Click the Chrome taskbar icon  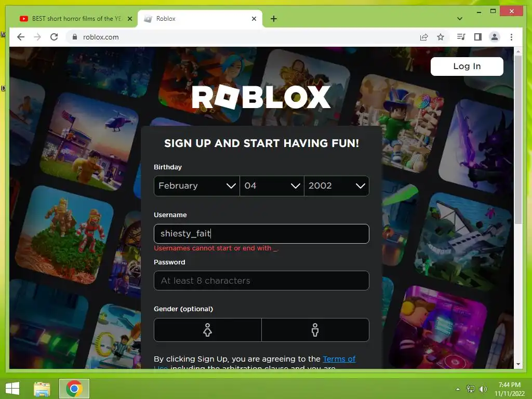click(74, 389)
